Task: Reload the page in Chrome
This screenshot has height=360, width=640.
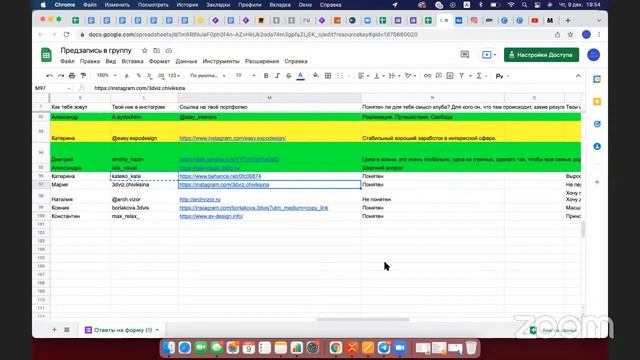Action: click(66, 35)
